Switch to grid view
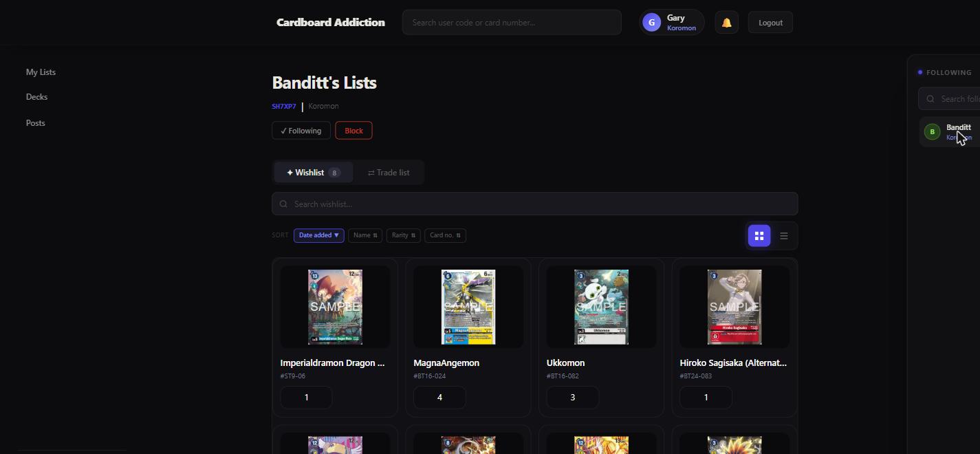Screen dimensions: 980x454 tap(759, 236)
